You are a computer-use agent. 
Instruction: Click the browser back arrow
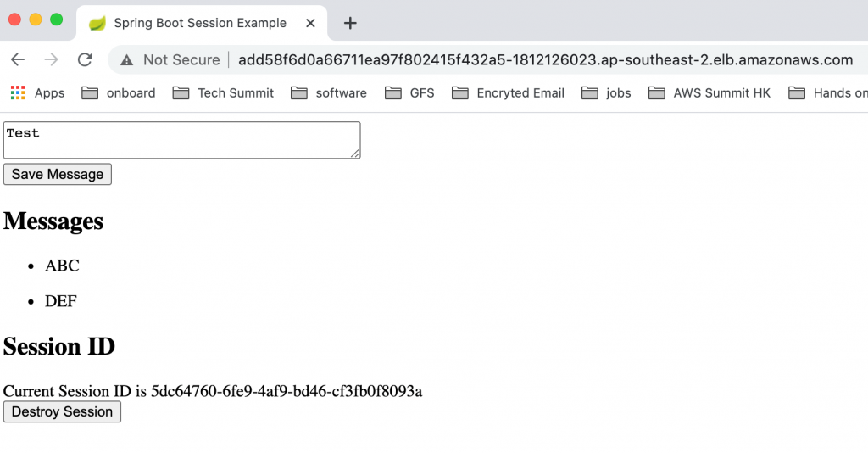(18, 59)
